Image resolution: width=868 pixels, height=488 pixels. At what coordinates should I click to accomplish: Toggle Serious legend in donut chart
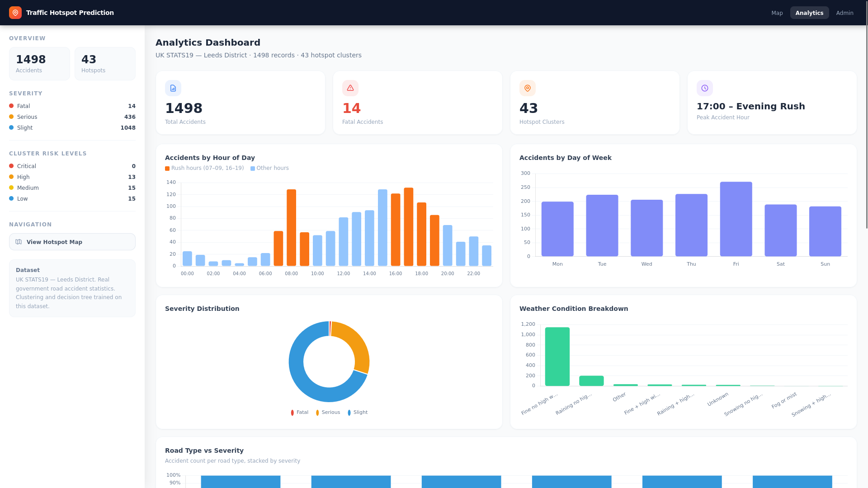pos(328,413)
